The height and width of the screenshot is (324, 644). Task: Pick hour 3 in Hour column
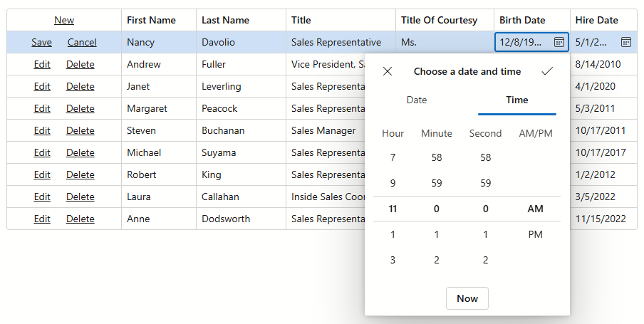click(x=393, y=260)
